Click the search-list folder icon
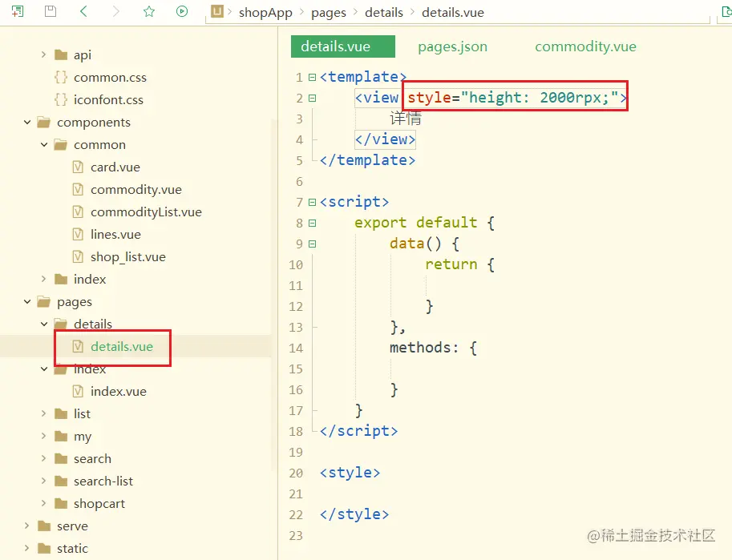 pos(61,481)
